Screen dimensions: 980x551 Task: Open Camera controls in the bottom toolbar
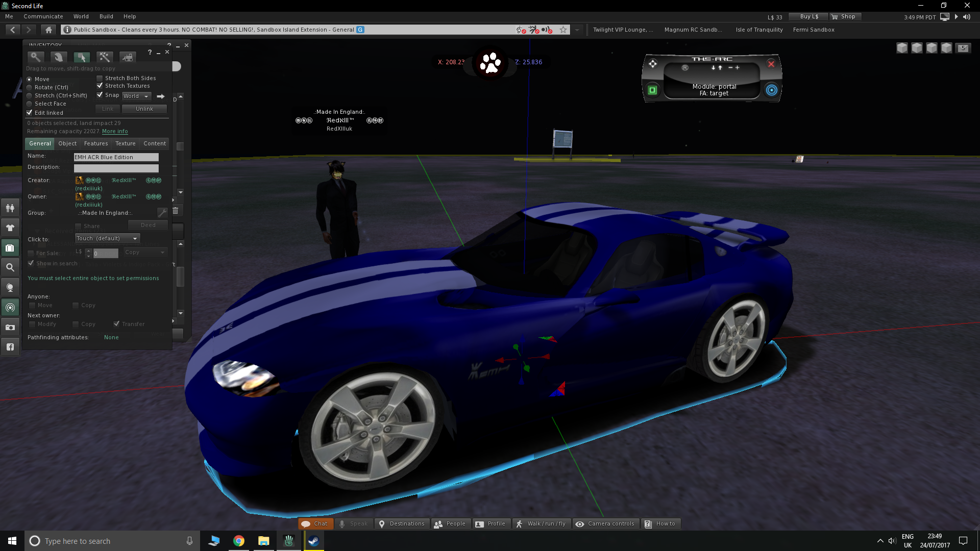(x=606, y=523)
